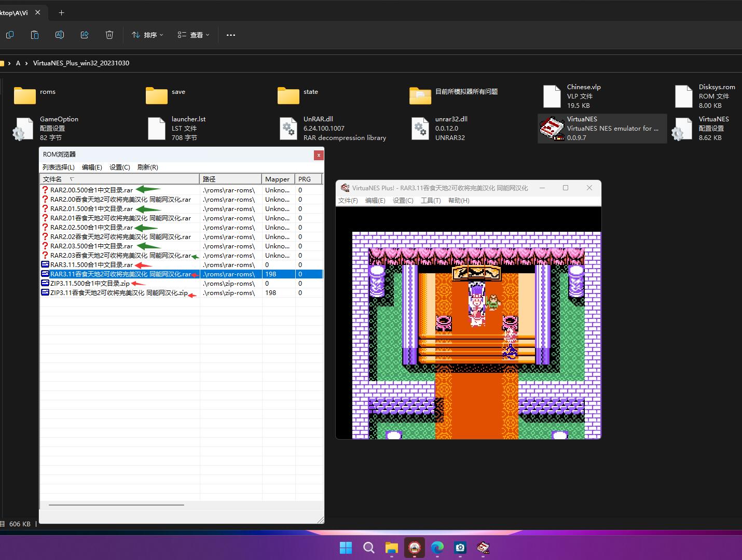Open 列表选择(L) menu in ROM browser

(59, 167)
